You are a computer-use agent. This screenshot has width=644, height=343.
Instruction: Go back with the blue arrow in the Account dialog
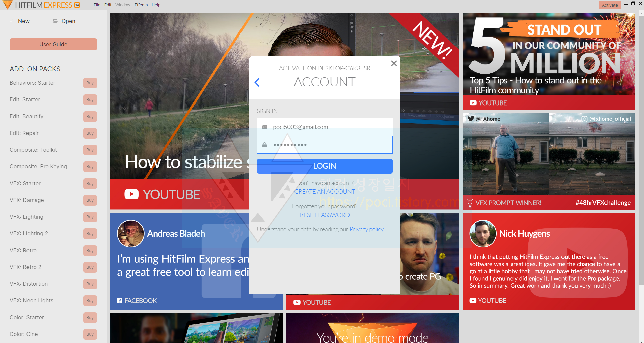(257, 82)
